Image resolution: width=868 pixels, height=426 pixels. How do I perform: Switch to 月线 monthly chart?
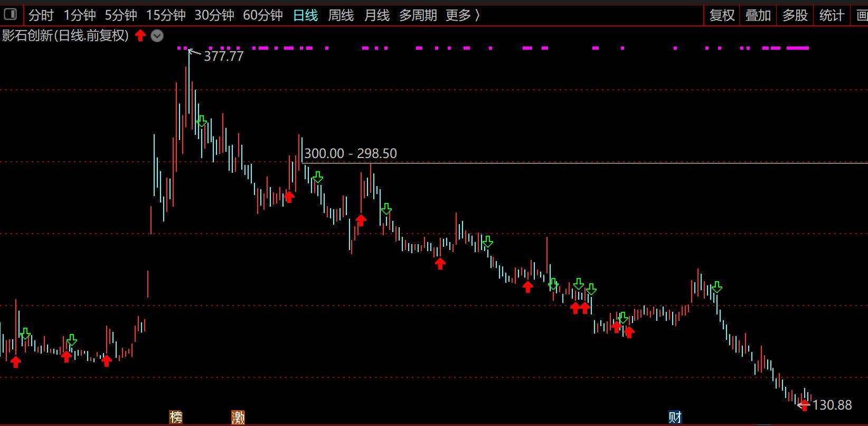(376, 15)
